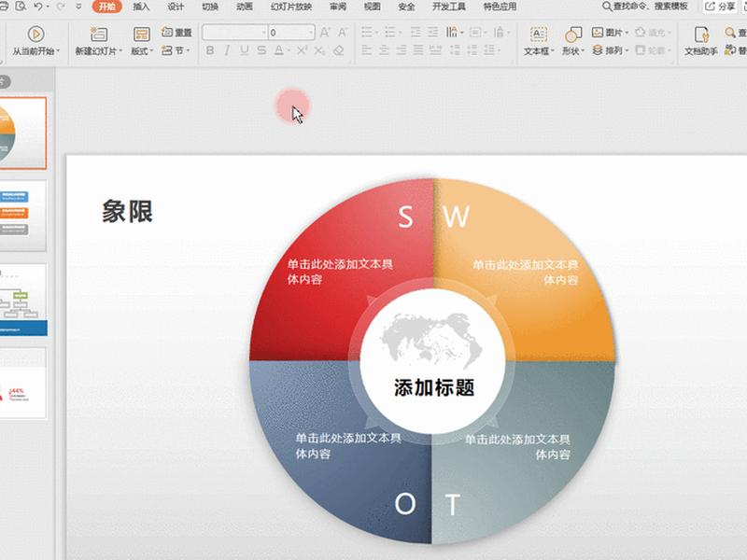Click the 分享 share button
Screen dimensions: 747x560
click(720, 7)
